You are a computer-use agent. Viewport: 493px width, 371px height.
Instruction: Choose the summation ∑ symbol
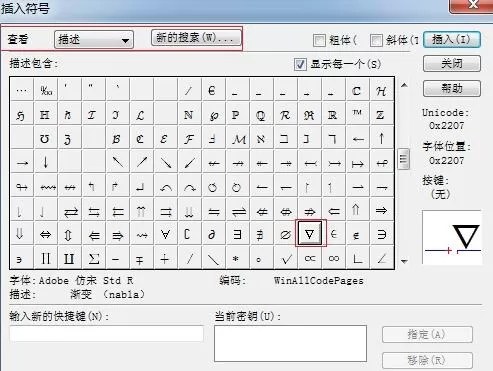point(94,258)
